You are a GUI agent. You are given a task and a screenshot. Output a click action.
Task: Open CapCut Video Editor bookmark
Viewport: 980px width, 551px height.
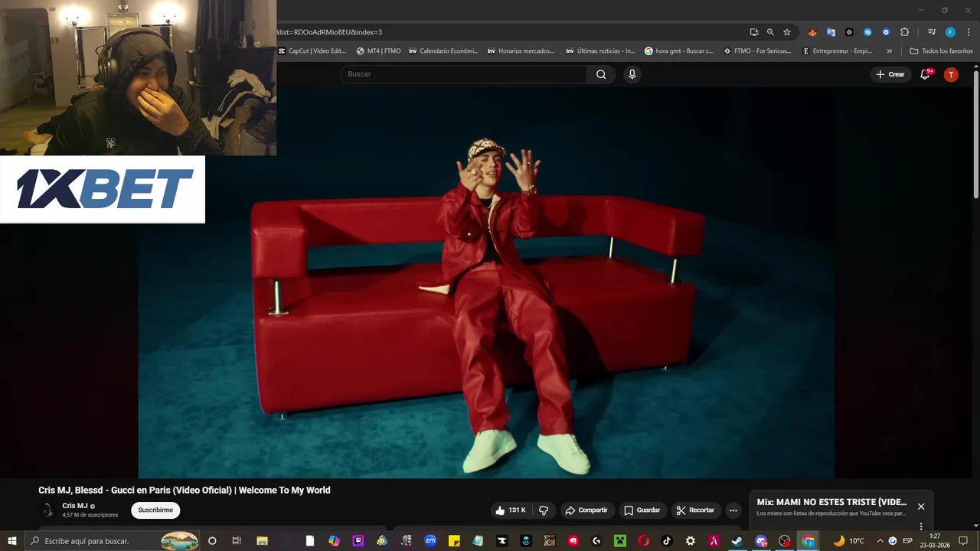(312, 51)
